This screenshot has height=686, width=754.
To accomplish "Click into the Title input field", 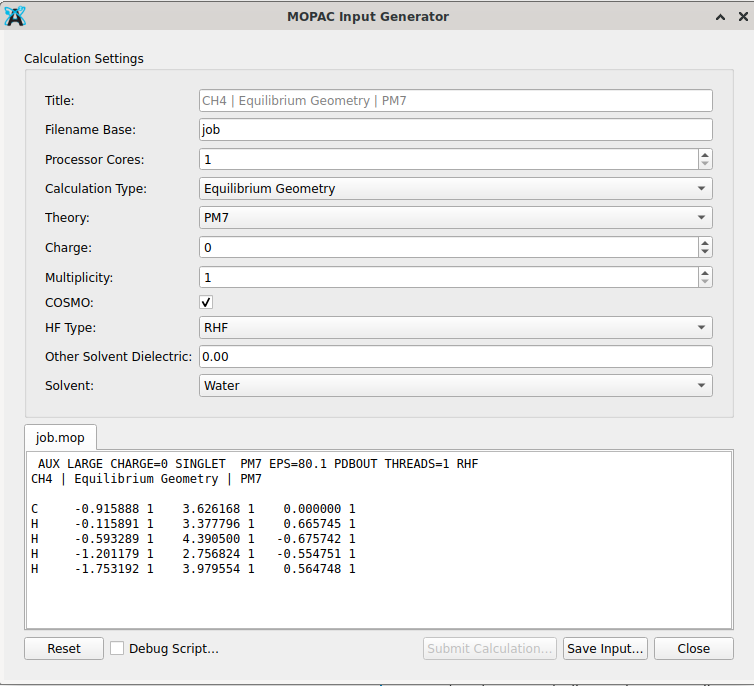I will [x=455, y=100].
